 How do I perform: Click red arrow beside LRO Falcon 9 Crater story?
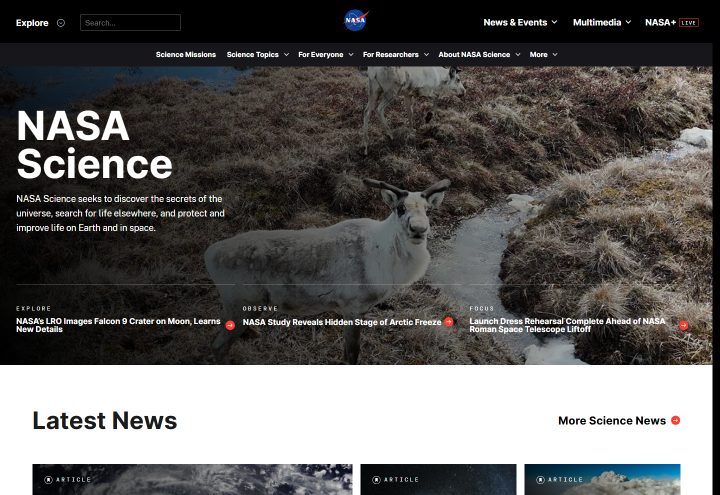click(230, 325)
